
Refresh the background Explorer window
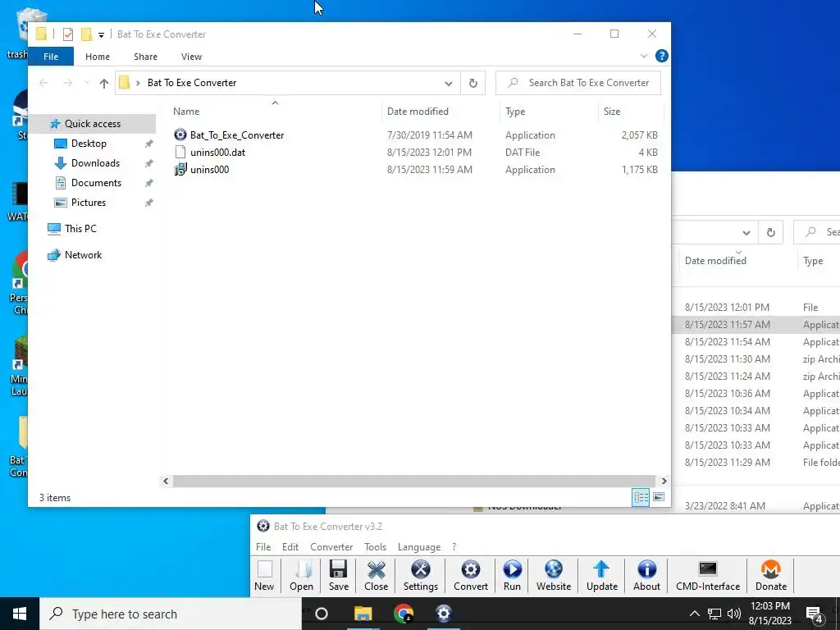(771, 232)
